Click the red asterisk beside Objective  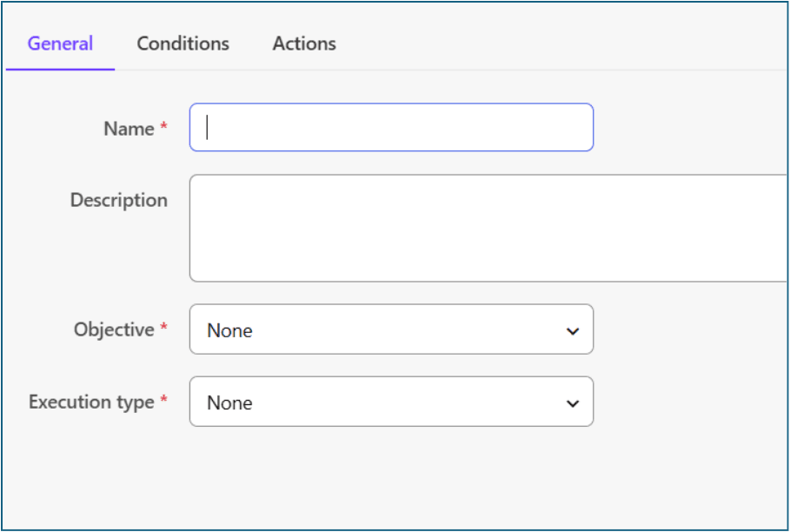click(163, 328)
